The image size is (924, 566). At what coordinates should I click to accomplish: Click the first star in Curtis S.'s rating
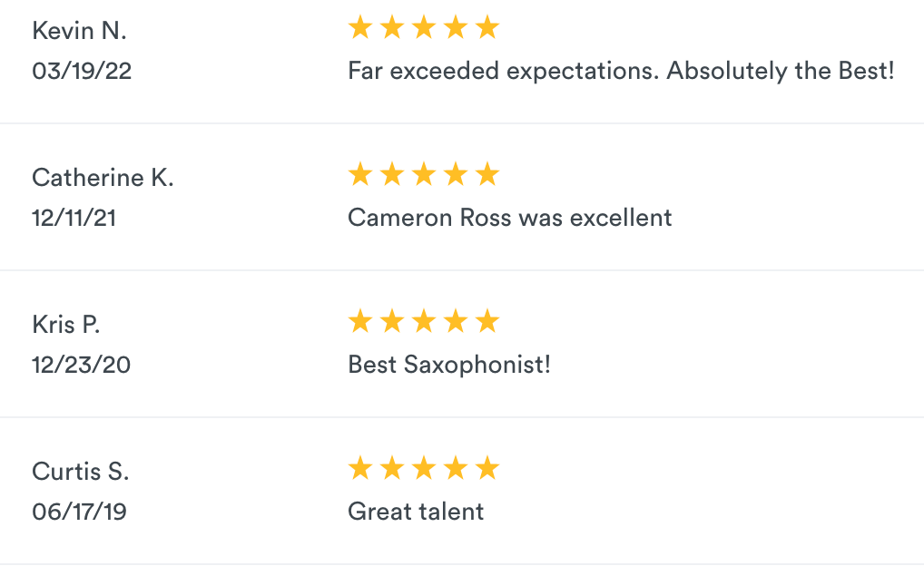(x=360, y=468)
